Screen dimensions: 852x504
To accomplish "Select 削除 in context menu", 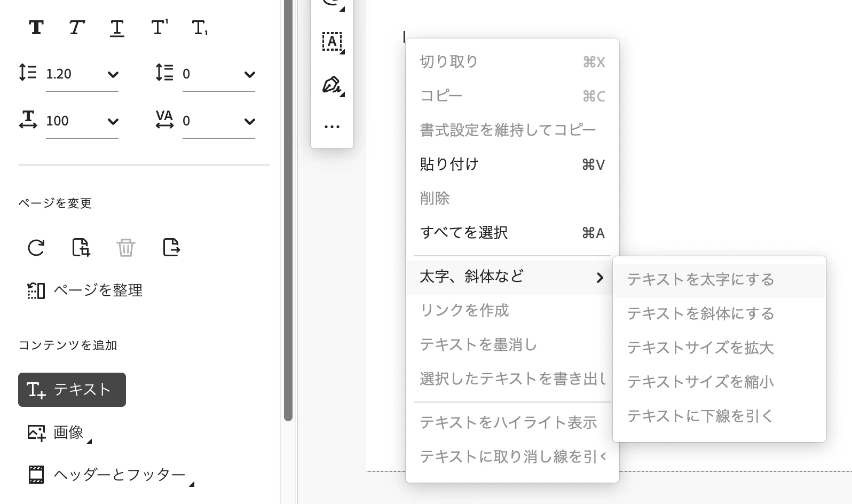I will [512, 199].
